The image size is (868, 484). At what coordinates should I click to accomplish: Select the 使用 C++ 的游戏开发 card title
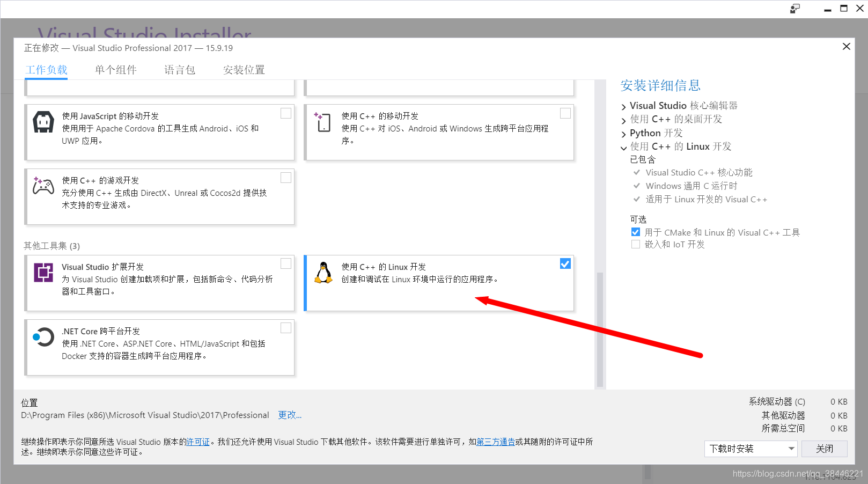(x=100, y=180)
